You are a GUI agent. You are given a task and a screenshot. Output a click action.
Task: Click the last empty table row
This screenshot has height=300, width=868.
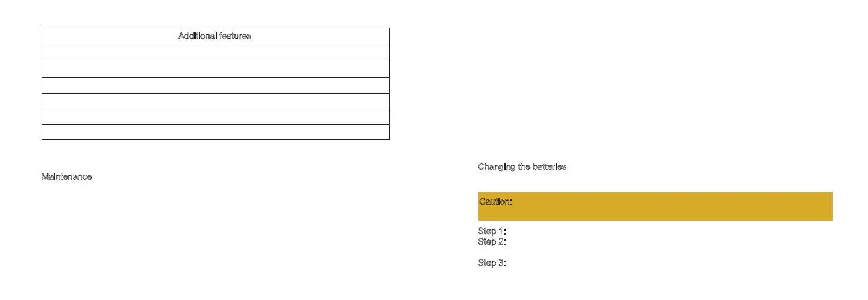pos(216,132)
